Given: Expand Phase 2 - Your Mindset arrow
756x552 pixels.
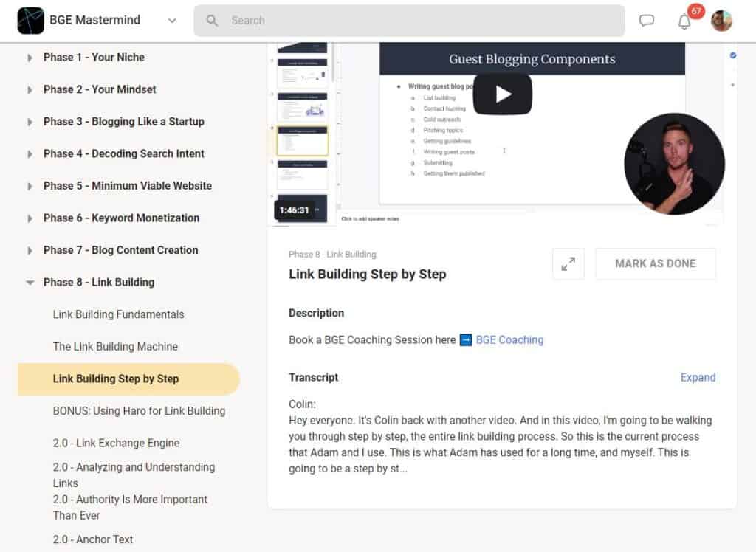Looking at the screenshot, I should coord(30,90).
